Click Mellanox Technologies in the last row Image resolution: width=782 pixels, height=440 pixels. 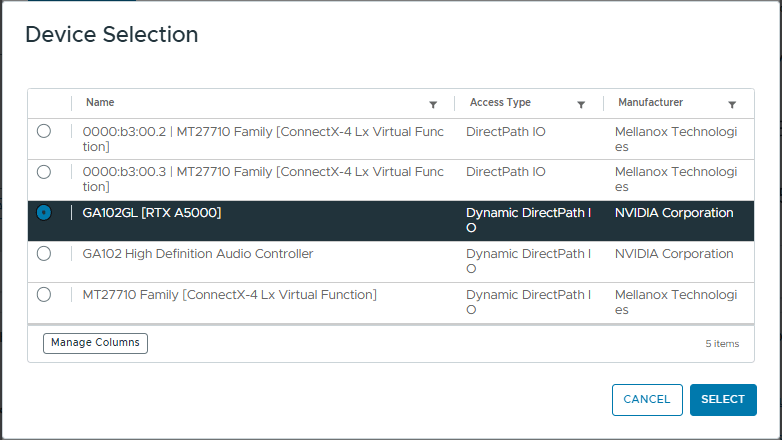point(675,302)
